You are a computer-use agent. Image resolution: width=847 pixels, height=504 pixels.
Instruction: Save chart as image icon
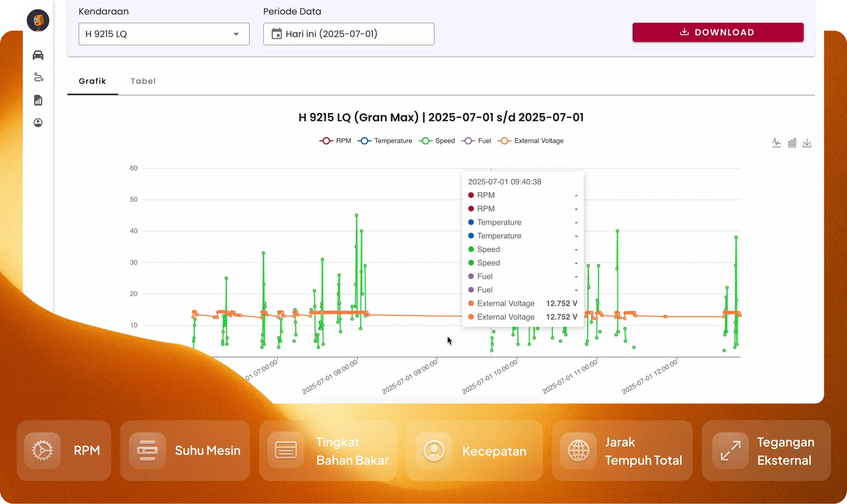(x=807, y=143)
